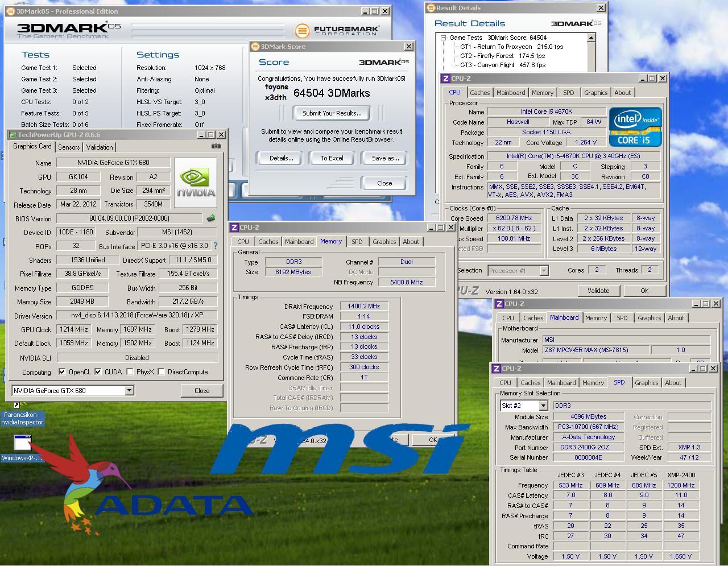
Task: Open the nvidiaInspector desktop shortcut
Action: [x=22, y=418]
